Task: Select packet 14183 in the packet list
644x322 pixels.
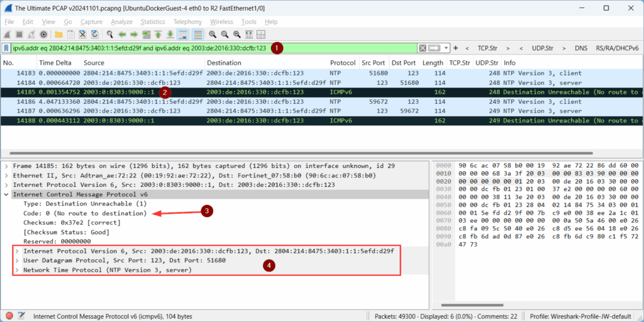Action: 322,73
